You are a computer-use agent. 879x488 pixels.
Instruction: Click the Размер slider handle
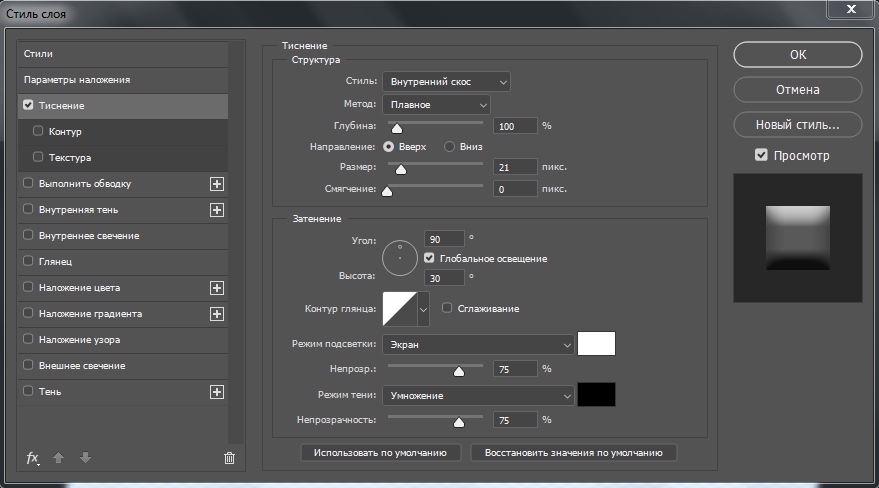tap(401, 169)
